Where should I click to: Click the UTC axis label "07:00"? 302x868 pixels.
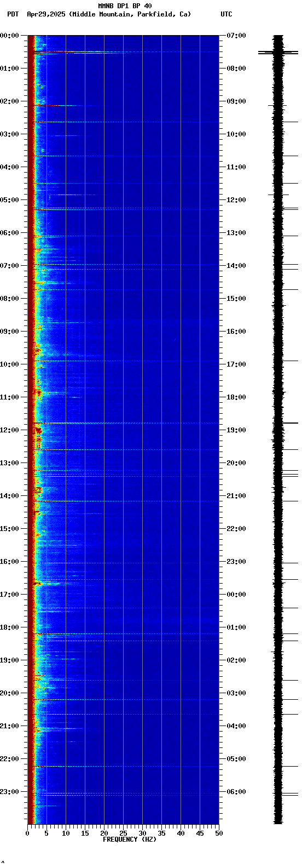(x=236, y=36)
